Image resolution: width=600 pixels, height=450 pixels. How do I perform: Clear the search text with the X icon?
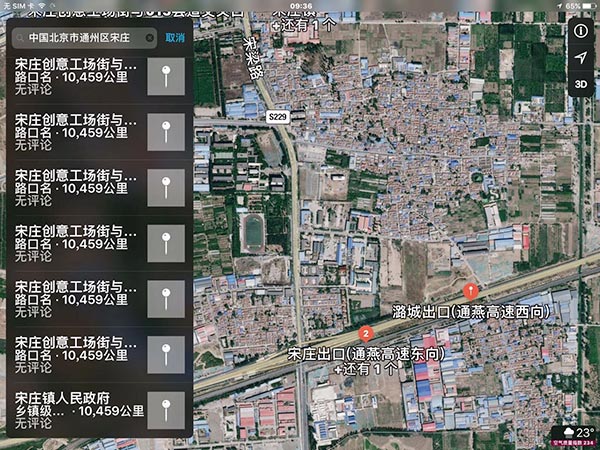click(150, 38)
